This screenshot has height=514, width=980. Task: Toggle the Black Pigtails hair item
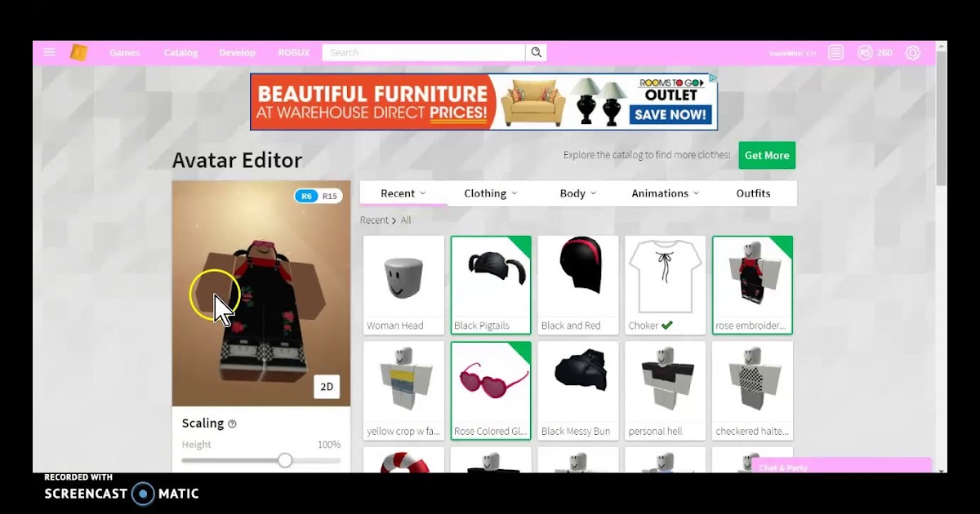[491, 285]
